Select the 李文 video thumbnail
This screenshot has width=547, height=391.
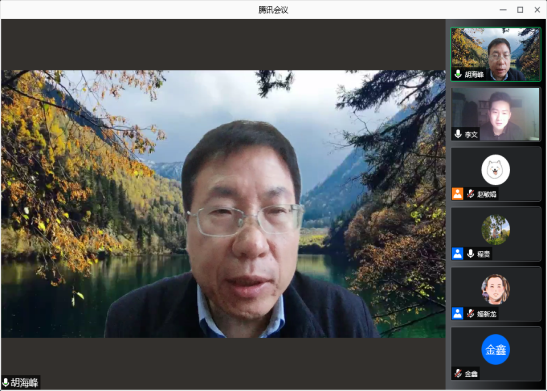coord(495,114)
